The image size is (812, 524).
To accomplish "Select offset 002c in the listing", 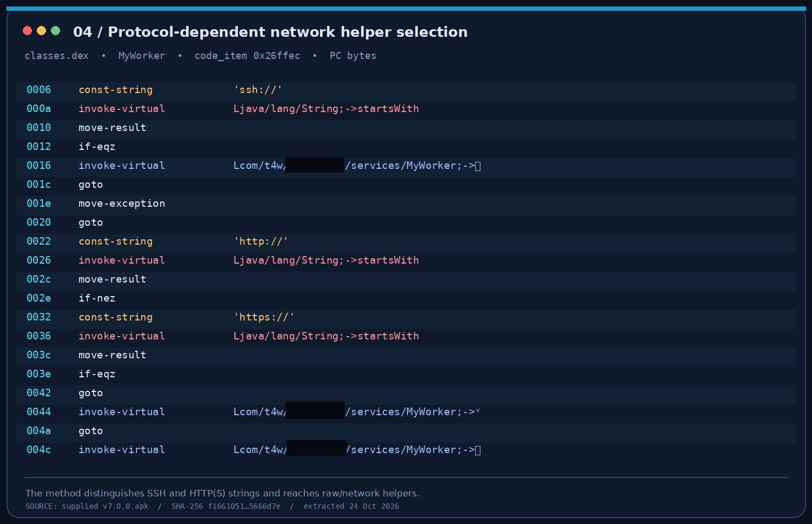I will tap(39, 279).
